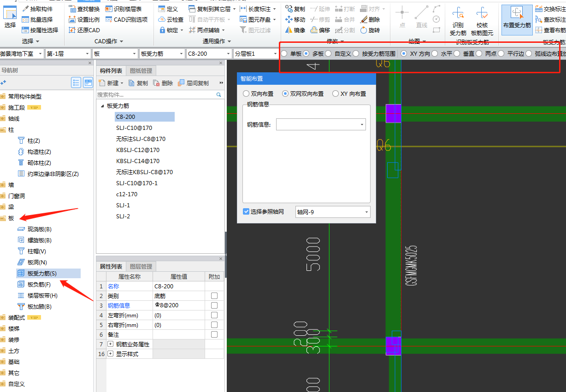Tick the 附加 checkbox for 类别 row
Screen dimensions: 566x392
click(214, 296)
